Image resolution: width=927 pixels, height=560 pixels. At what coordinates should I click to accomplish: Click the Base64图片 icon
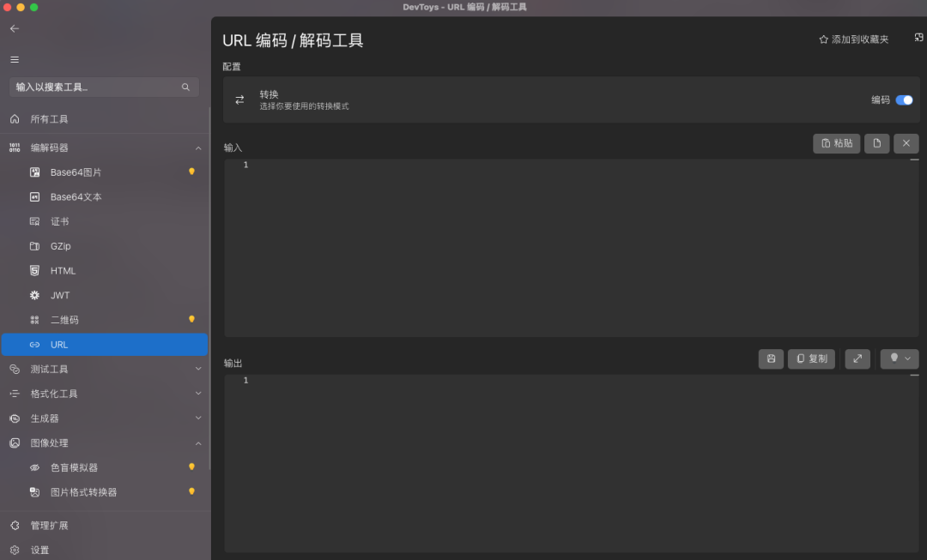point(35,172)
